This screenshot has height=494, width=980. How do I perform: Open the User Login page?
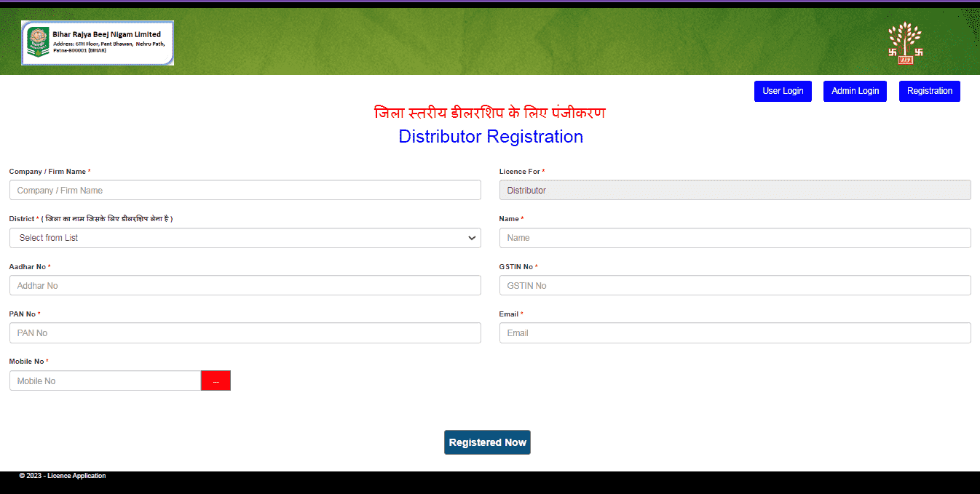click(783, 90)
